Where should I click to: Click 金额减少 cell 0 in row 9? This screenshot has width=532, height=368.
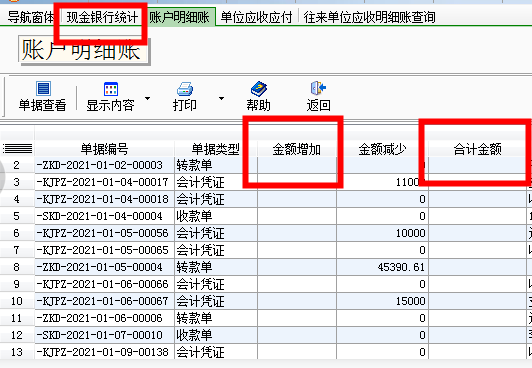coord(382,284)
